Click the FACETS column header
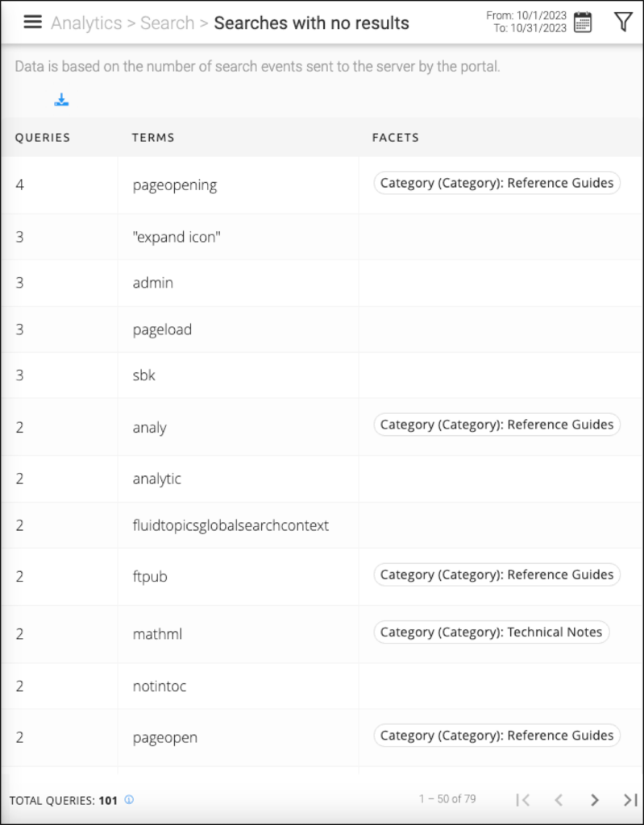Viewport: 644px width, 825px height. [395, 137]
